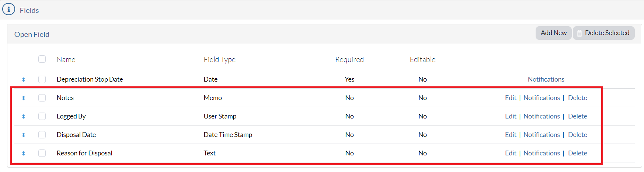Toggle the select-all checkbox in header
The image size is (644, 172).
(x=42, y=59)
